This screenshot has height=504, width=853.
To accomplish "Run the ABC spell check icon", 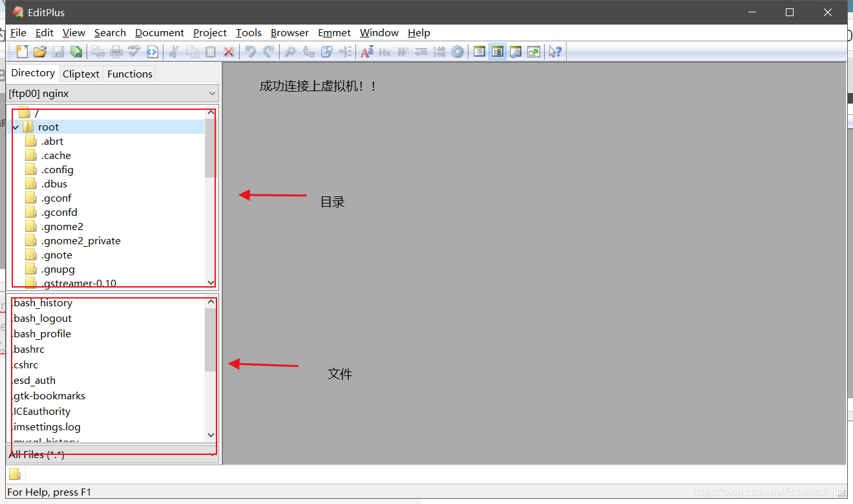I will click(x=134, y=52).
